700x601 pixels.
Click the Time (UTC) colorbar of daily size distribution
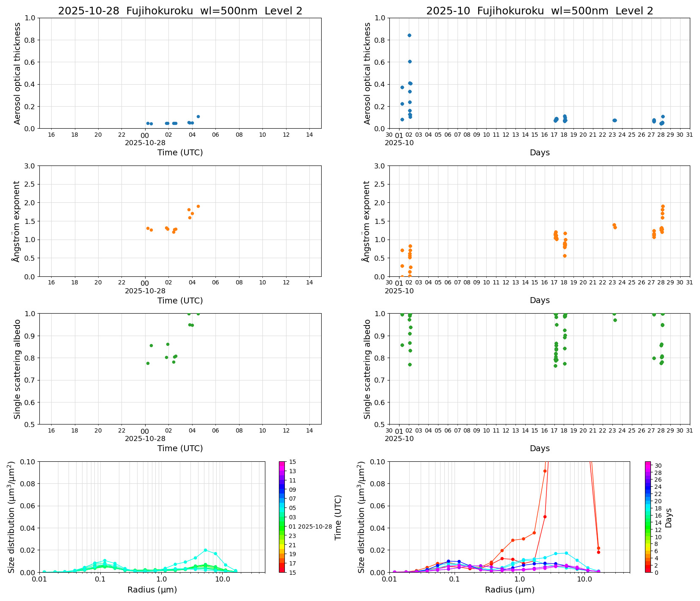(x=282, y=516)
